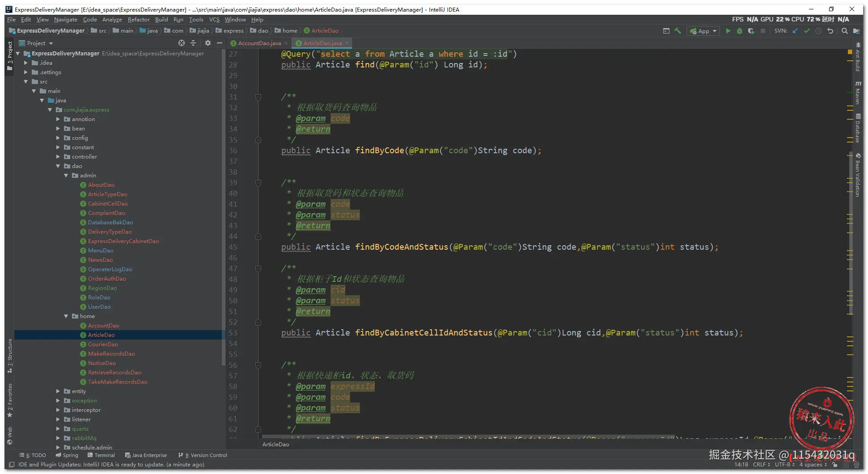Viewport: 868px width, 474px height.
Task: Toggle tool window bars icon in status bar
Action: point(12,465)
